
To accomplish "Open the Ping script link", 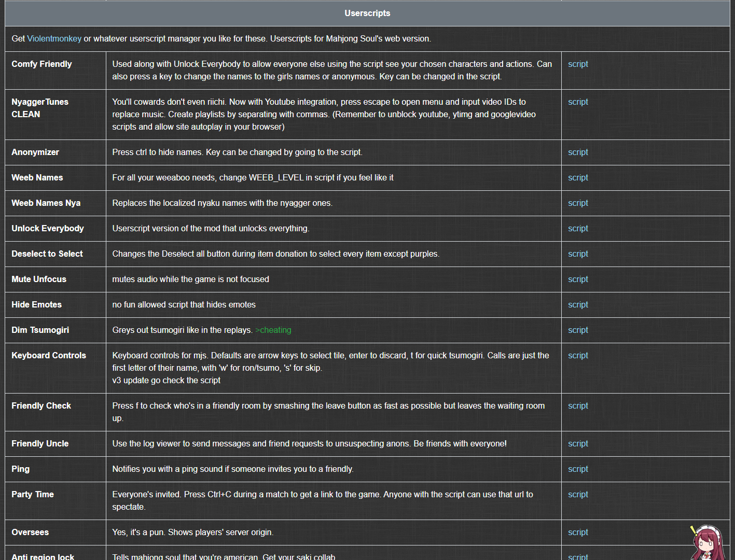I will (x=578, y=469).
